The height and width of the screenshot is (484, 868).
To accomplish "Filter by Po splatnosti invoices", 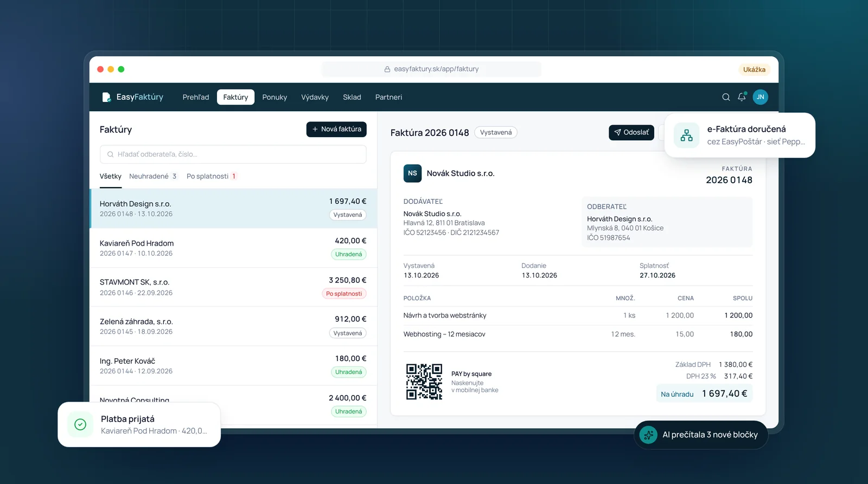I will (x=212, y=177).
